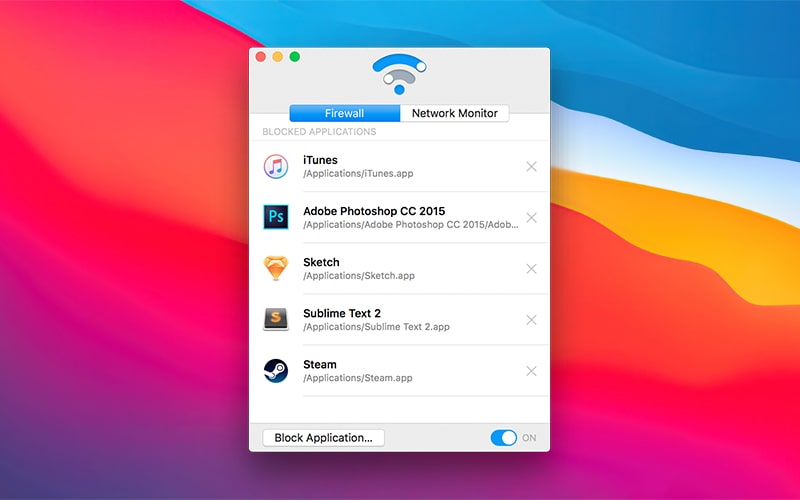Click the Adobe Photoshop Ps icon
The width and height of the screenshot is (800, 500).
click(276, 218)
